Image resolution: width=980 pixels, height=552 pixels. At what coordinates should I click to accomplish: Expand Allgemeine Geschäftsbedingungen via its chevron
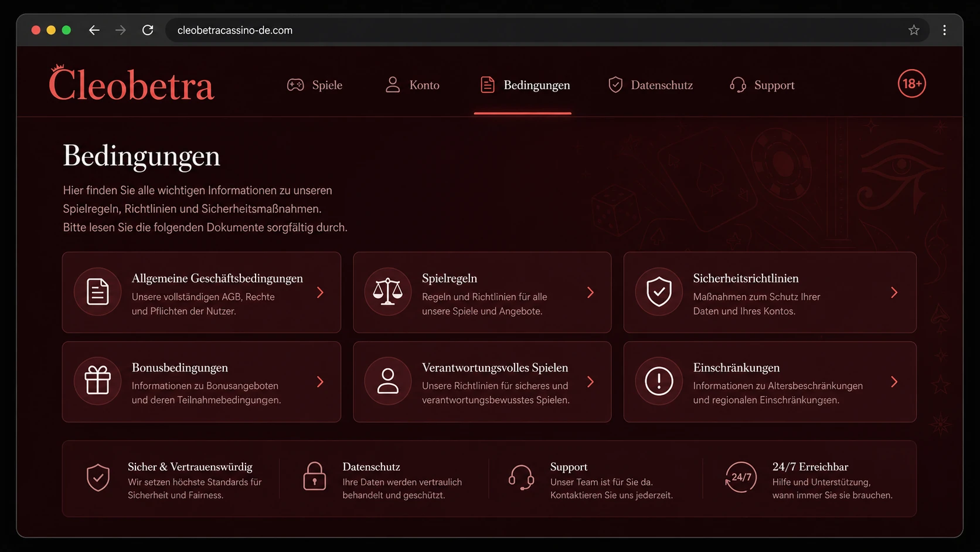tap(320, 293)
